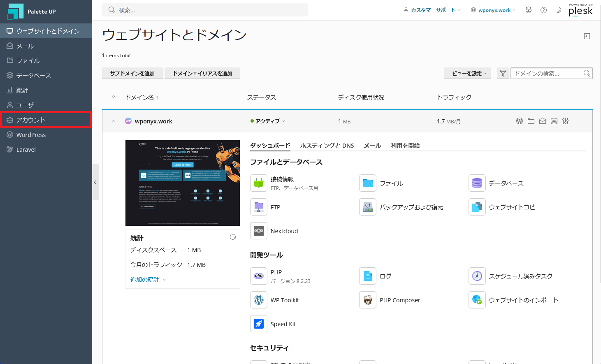Collapse the left sidebar handle
601x364 pixels.
[x=95, y=182]
